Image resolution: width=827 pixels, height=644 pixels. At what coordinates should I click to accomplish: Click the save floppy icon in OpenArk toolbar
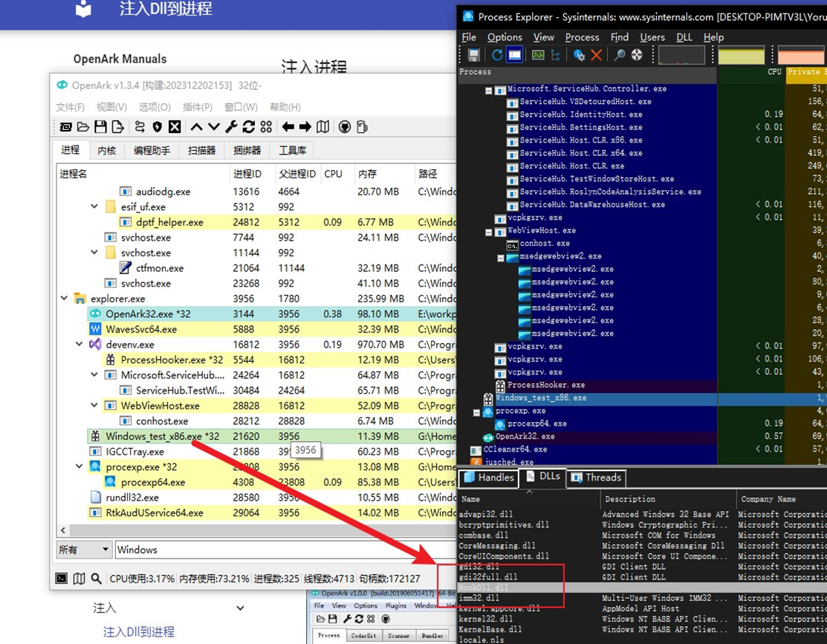(x=101, y=126)
